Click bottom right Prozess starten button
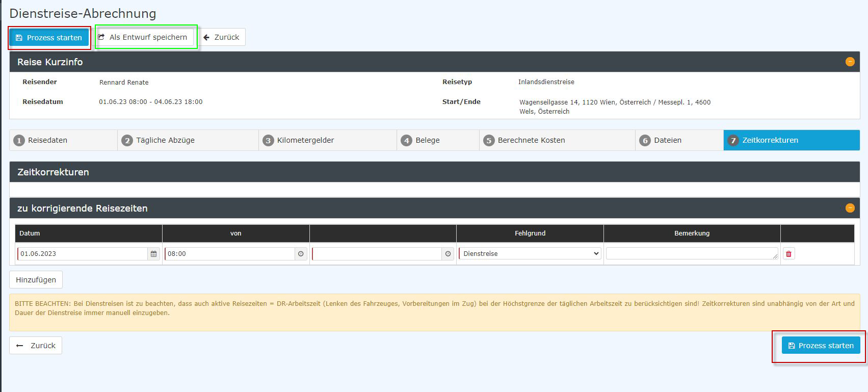Viewport: 868px width, 392px height. pos(821,346)
